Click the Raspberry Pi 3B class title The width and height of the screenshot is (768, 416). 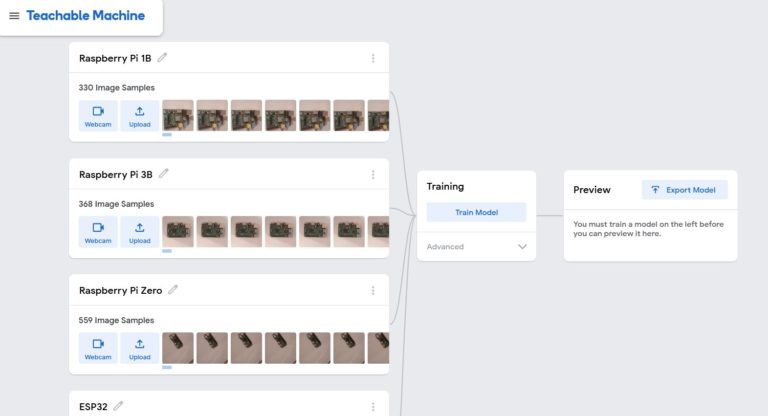point(116,174)
